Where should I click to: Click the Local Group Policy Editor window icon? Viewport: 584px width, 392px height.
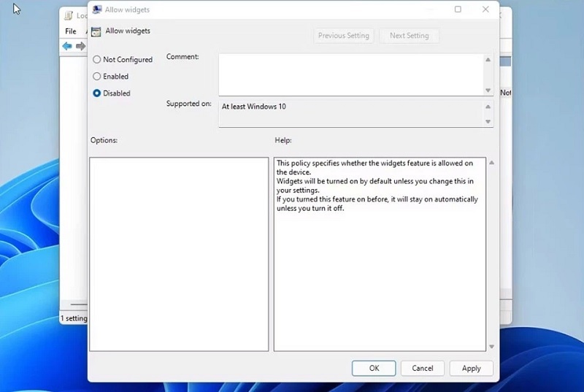point(66,15)
